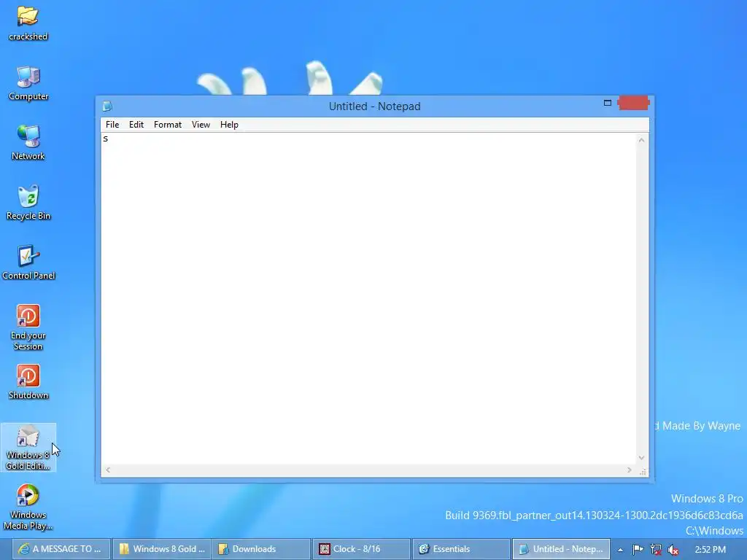
Task: Open the Edit menu in Notepad
Action: (136, 125)
